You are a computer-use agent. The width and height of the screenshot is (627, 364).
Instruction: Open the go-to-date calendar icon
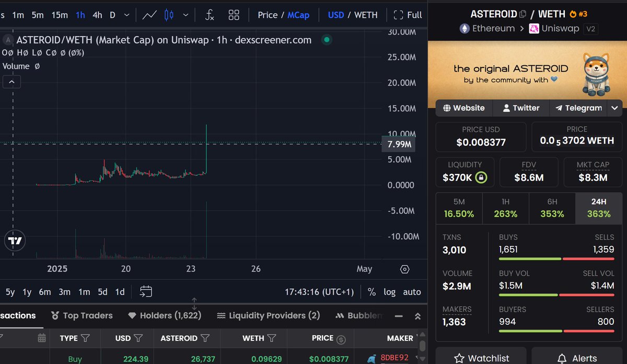[146, 291]
